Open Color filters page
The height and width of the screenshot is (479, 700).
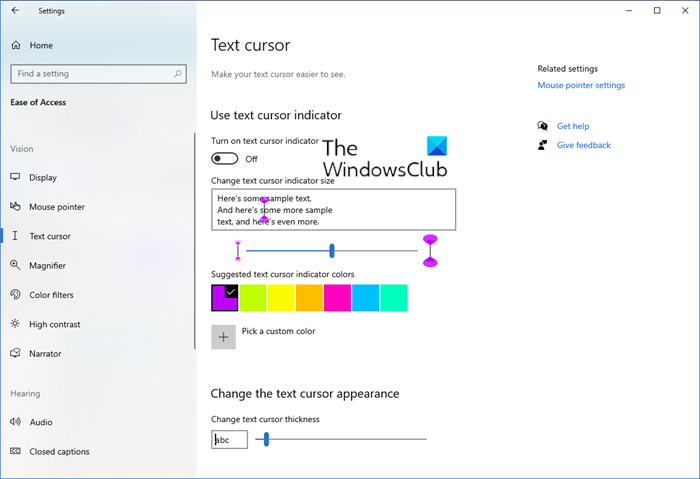tap(51, 295)
